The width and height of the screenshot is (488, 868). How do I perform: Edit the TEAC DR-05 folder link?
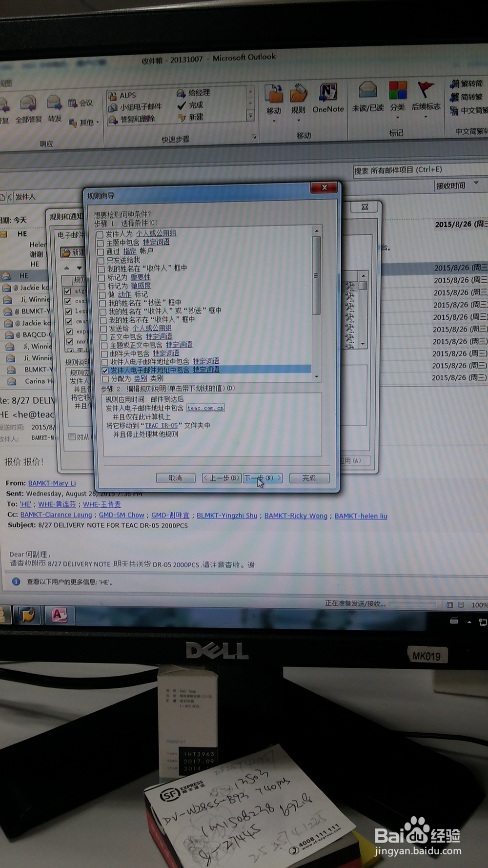click(161, 426)
